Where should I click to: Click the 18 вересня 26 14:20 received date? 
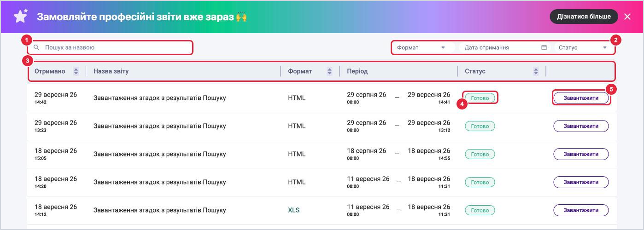click(56, 182)
